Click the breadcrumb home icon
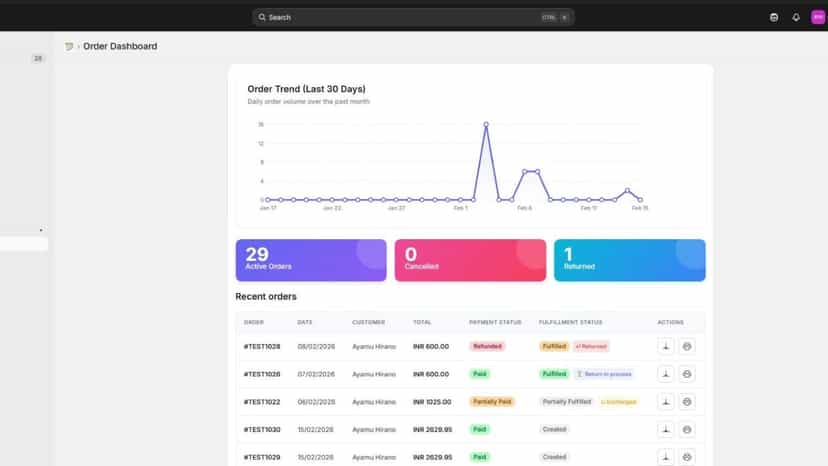The image size is (828, 466). pos(69,46)
